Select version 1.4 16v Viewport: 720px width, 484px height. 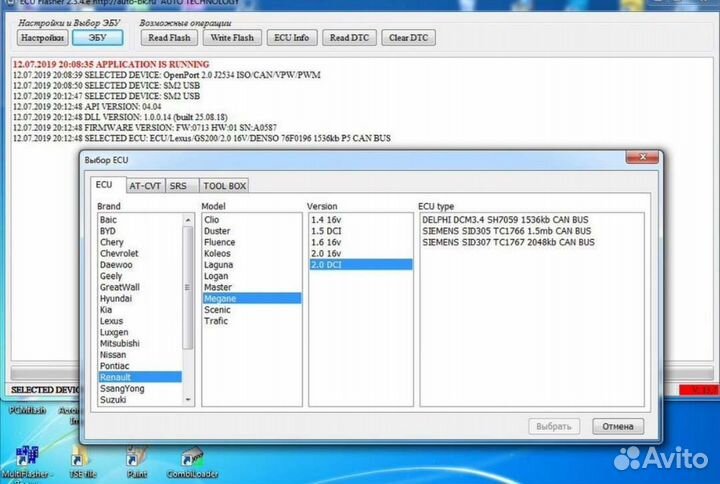[361, 220]
